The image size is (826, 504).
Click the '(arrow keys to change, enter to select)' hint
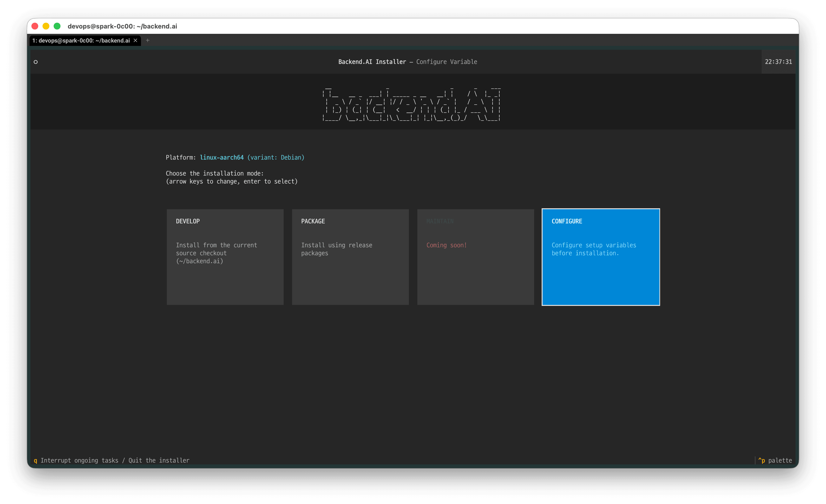coord(232,181)
